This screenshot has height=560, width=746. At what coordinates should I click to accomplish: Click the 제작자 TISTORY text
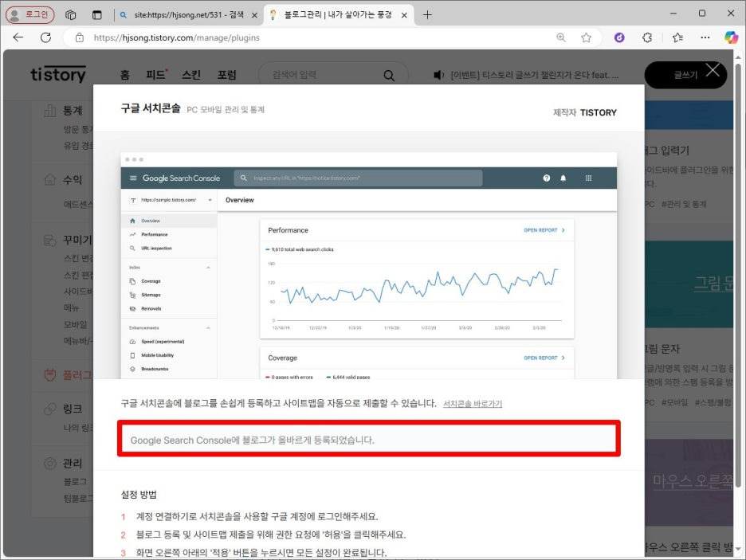585,112
